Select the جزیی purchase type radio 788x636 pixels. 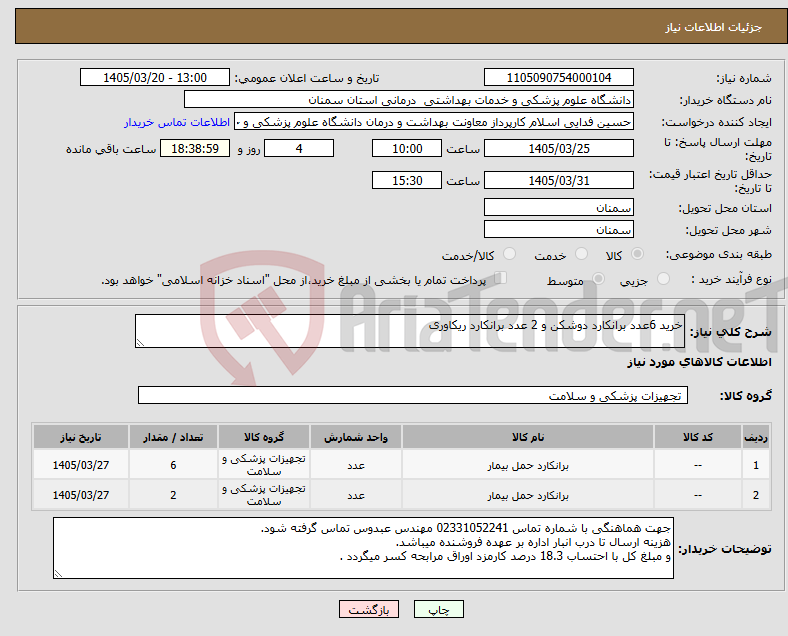(x=663, y=279)
